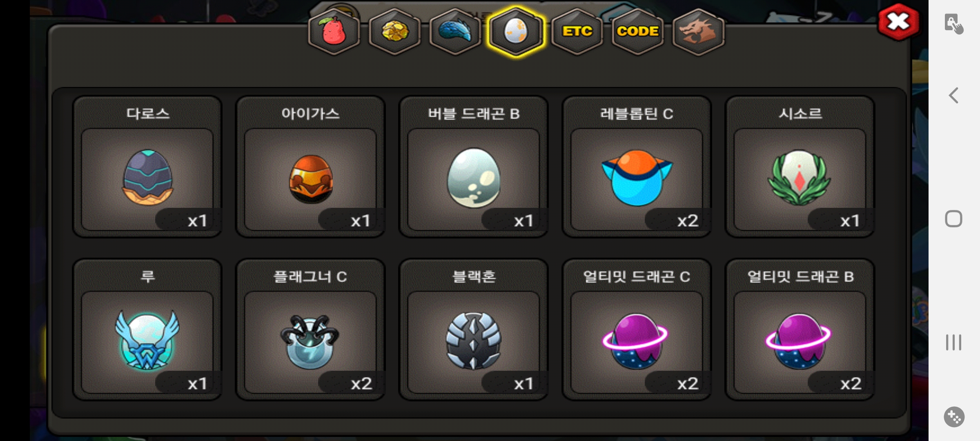Viewport: 980px width, 441px height.
Task: Select the 얼티밋 드래곤 B egg
Action: [800, 330]
